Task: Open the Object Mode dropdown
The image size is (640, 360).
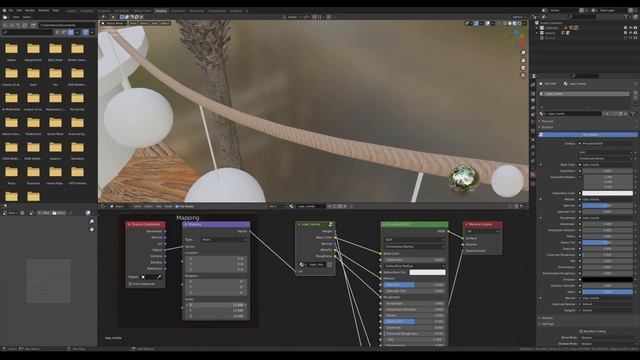Action: (x=114, y=23)
